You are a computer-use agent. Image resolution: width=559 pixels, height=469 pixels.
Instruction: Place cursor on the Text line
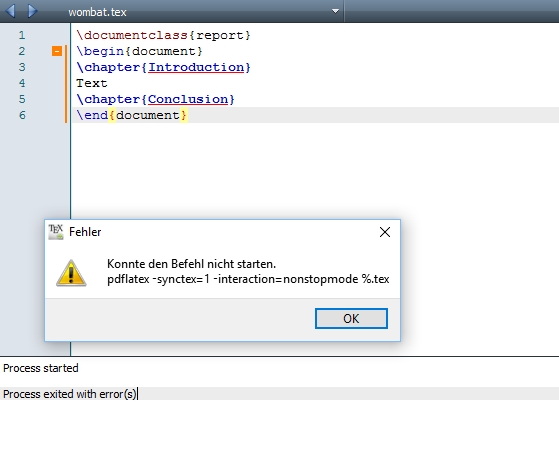click(x=92, y=83)
